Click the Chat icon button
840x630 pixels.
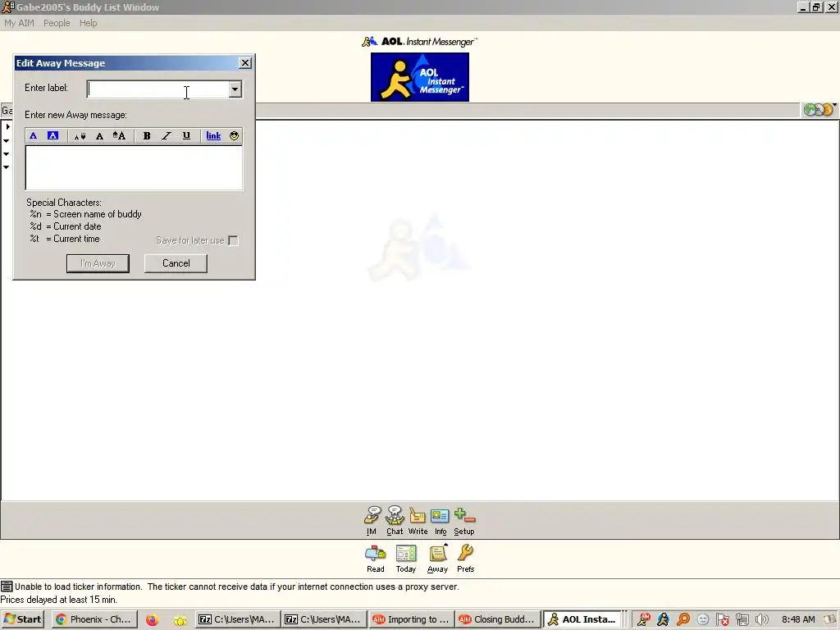pos(395,521)
